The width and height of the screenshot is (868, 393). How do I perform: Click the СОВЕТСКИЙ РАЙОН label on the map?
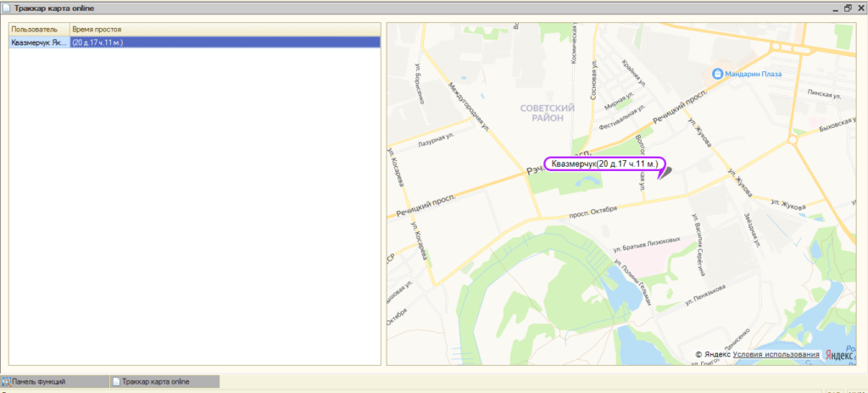coord(547,113)
